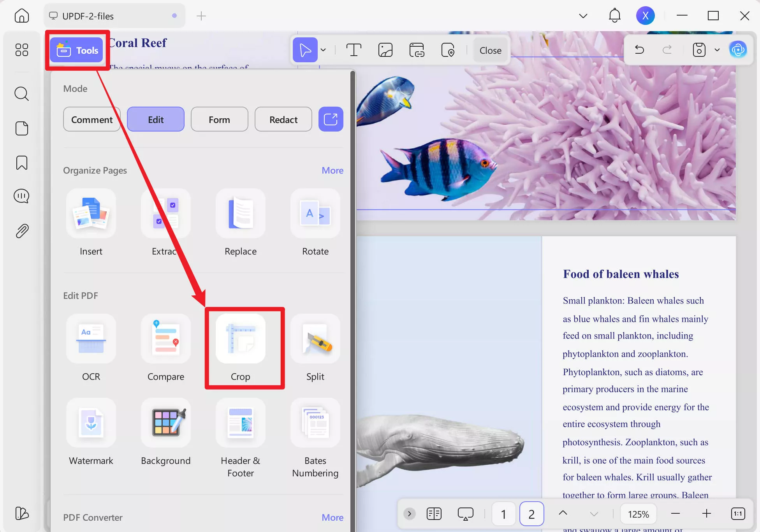Screen dimensions: 760x532
Task: Switch to Redact mode
Action: [x=283, y=119]
